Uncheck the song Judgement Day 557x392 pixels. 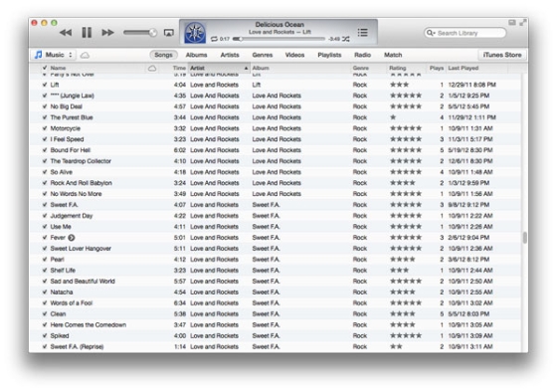point(45,216)
